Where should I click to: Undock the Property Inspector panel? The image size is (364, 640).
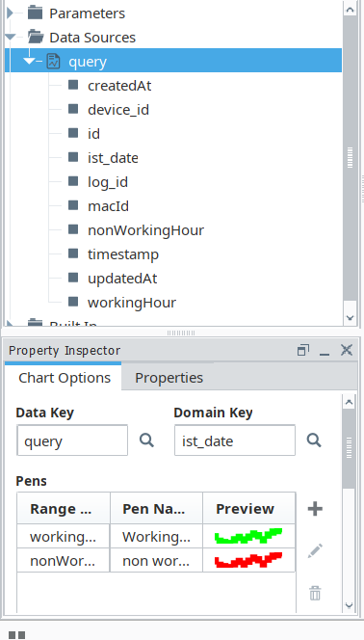click(x=303, y=350)
